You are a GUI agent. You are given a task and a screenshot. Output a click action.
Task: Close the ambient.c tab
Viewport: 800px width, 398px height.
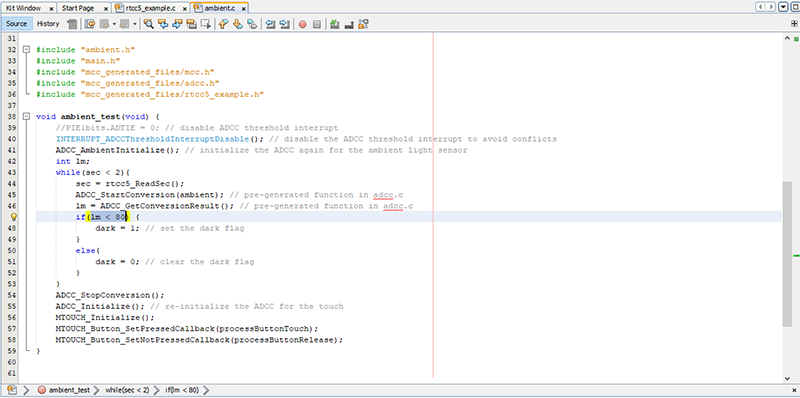point(243,9)
